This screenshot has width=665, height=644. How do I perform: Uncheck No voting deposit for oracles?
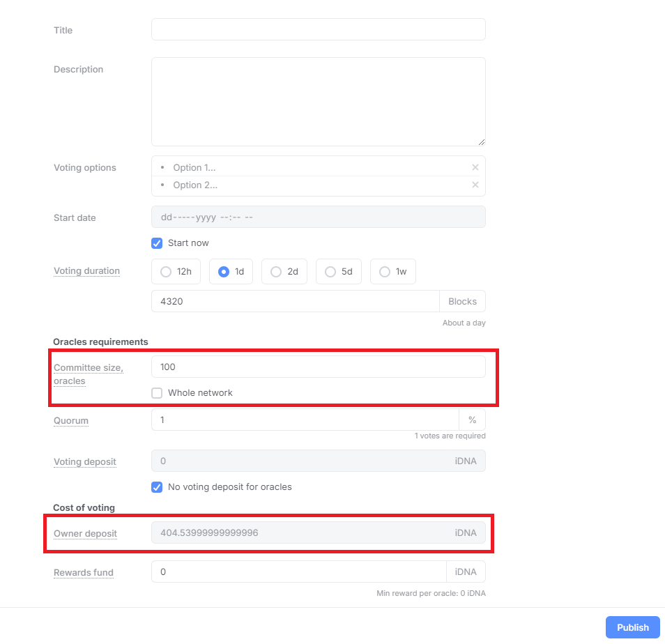coord(157,487)
